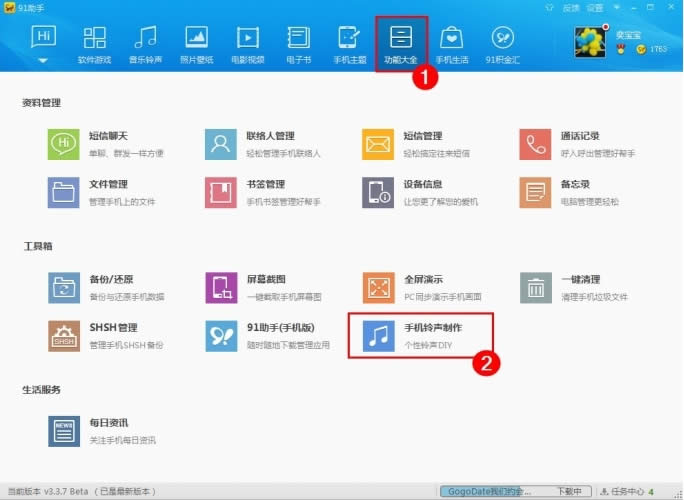Click the user avatar picture

click(590, 42)
